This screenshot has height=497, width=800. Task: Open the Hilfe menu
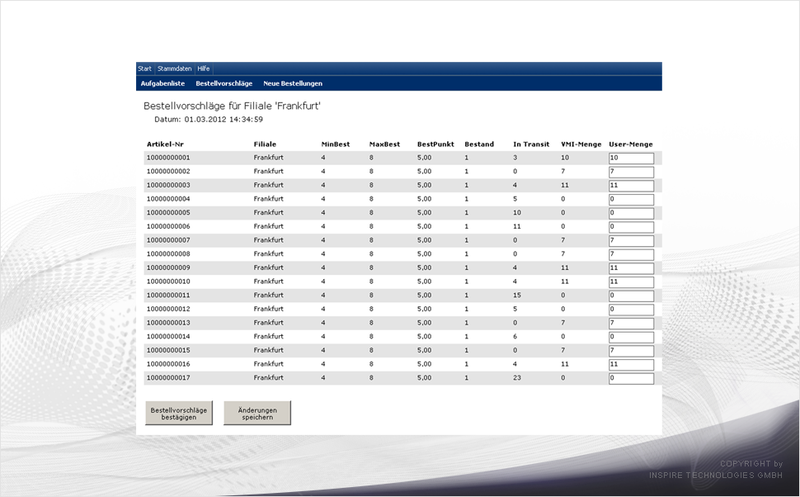tap(203, 68)
